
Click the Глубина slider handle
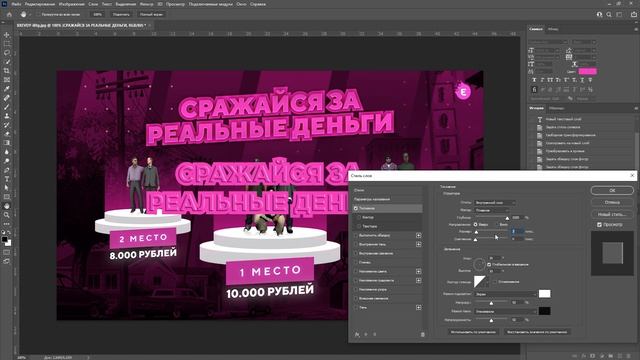click(507, 218)
